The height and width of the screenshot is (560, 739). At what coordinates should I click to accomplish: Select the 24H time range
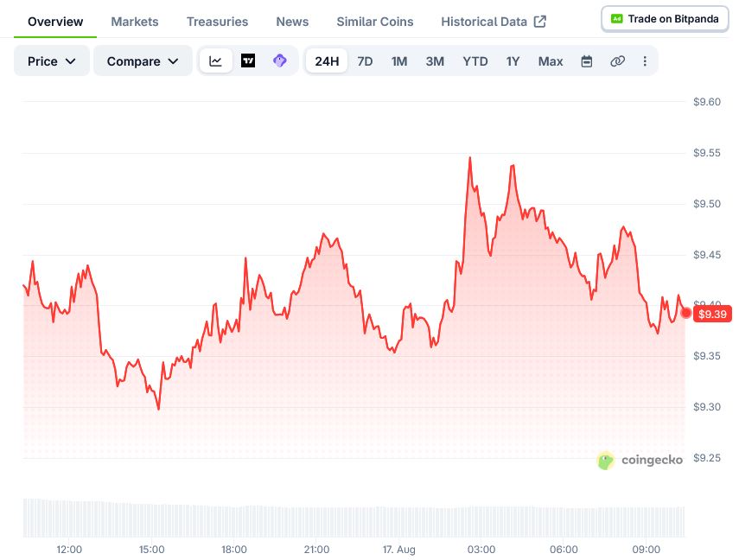click(327, 61)
